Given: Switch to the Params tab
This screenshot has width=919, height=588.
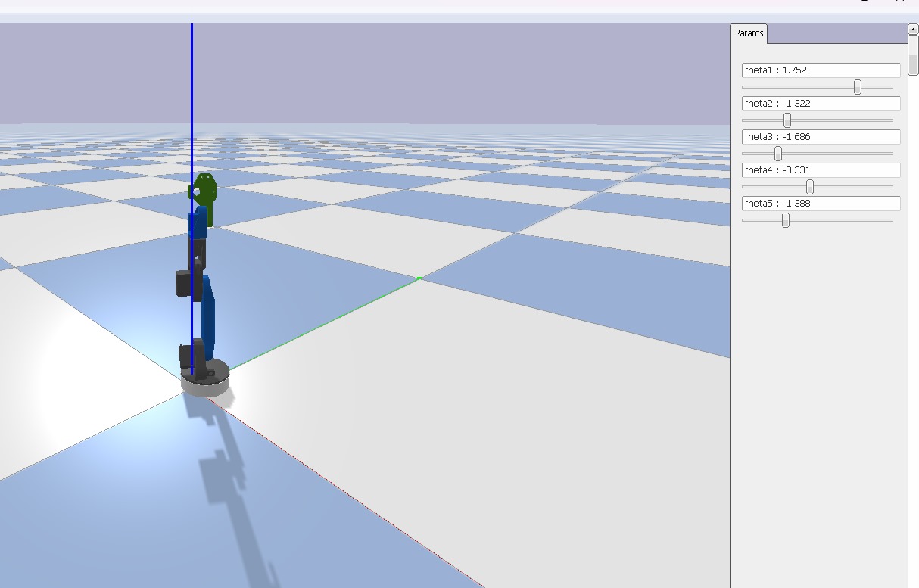Looking at the screenshot, I should click(749, 34).
